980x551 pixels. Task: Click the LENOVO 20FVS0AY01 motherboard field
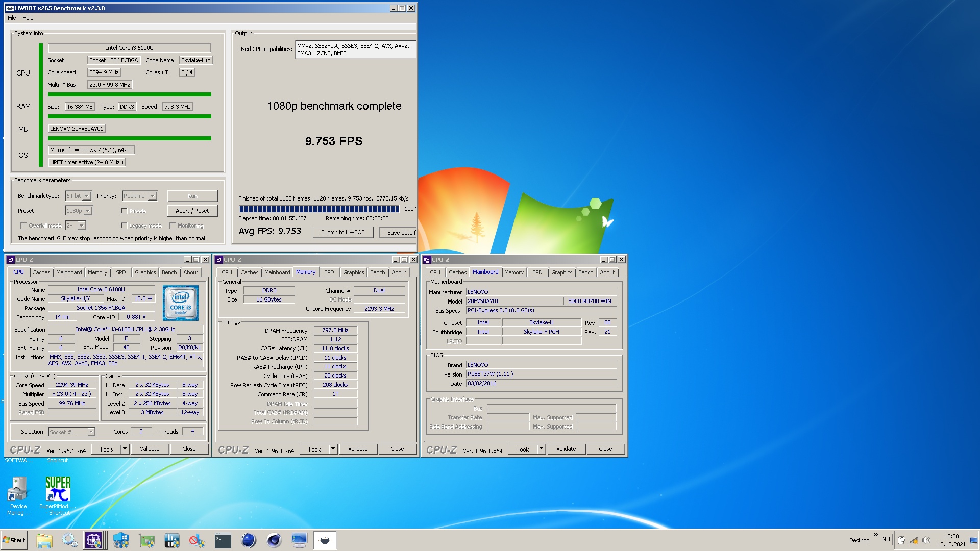(x=77, y=129)
